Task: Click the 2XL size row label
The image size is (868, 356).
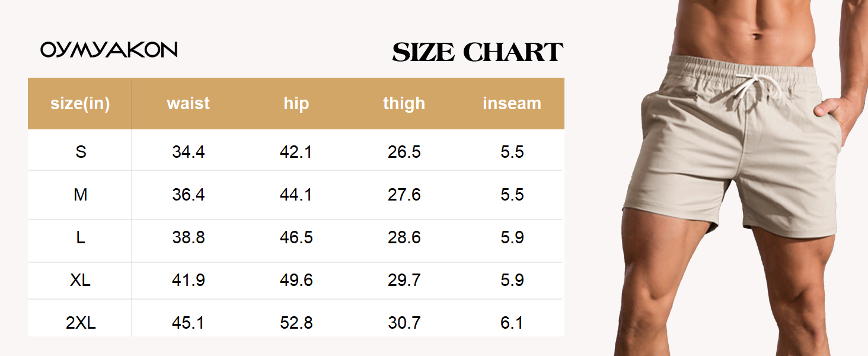Action: click(x=81, y=323)
